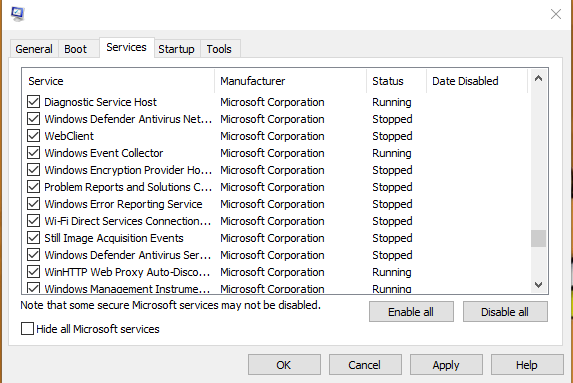Uncheck the WebClient service checkbox
Viewport: 573px width, 383px height.
coord(33,136)
